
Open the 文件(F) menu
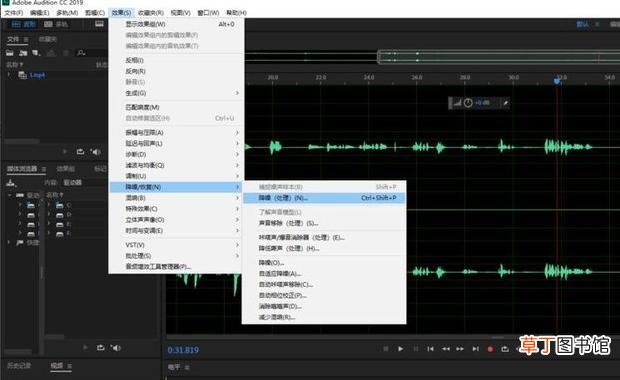[14, 13]
